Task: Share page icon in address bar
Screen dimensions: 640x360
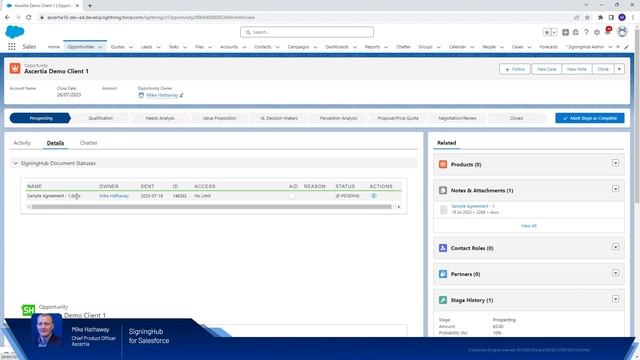Action: [576, 18]
